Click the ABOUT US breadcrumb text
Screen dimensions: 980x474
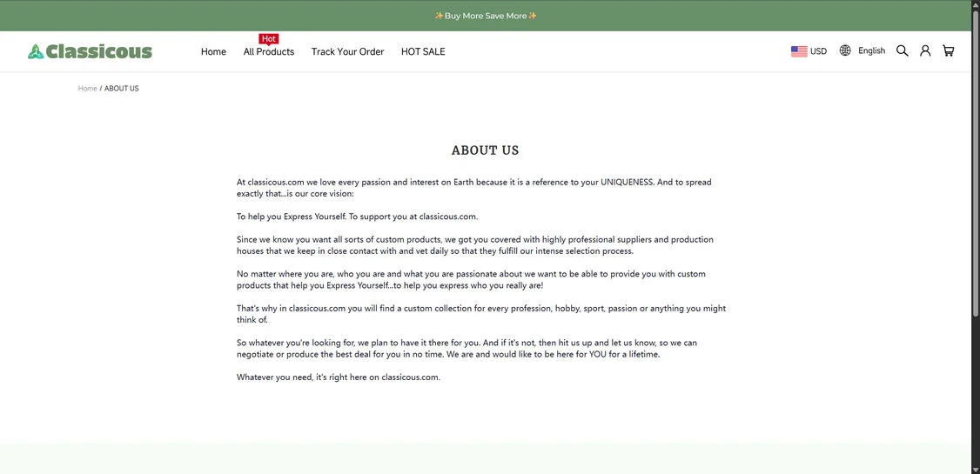[121, 89]
